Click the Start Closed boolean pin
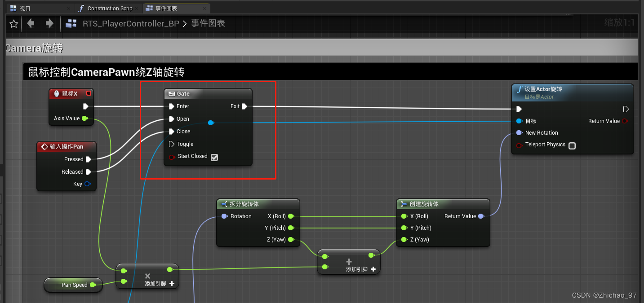The height and width of the screenshot is (303, 644). [x=172, y=157]
